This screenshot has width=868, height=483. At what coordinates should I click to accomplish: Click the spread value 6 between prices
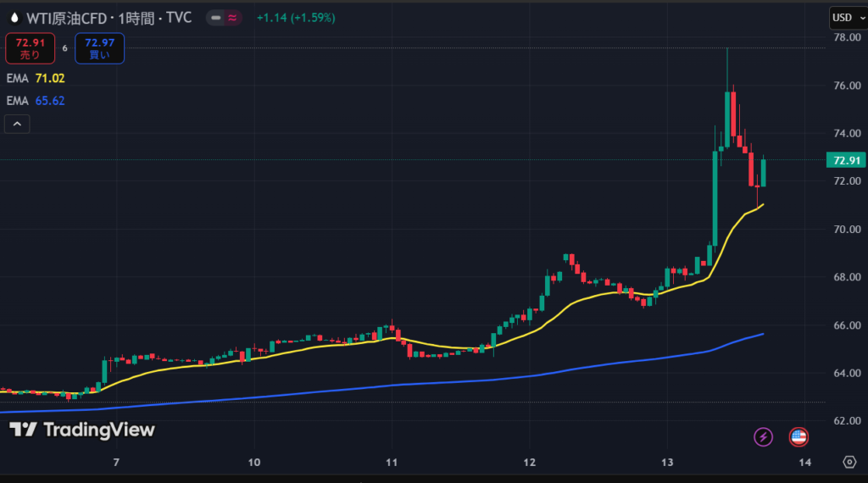[x=64, y=48]
